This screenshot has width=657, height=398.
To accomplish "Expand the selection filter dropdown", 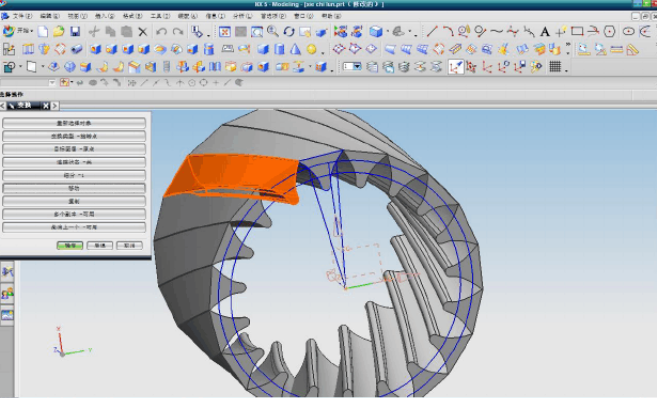I will 52,83.
